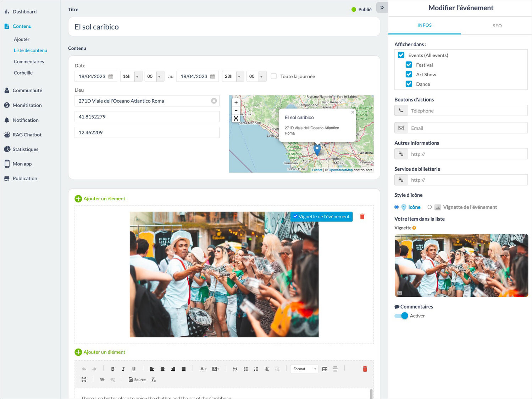
Task: Insert a block quote
Action: [235, 369]
